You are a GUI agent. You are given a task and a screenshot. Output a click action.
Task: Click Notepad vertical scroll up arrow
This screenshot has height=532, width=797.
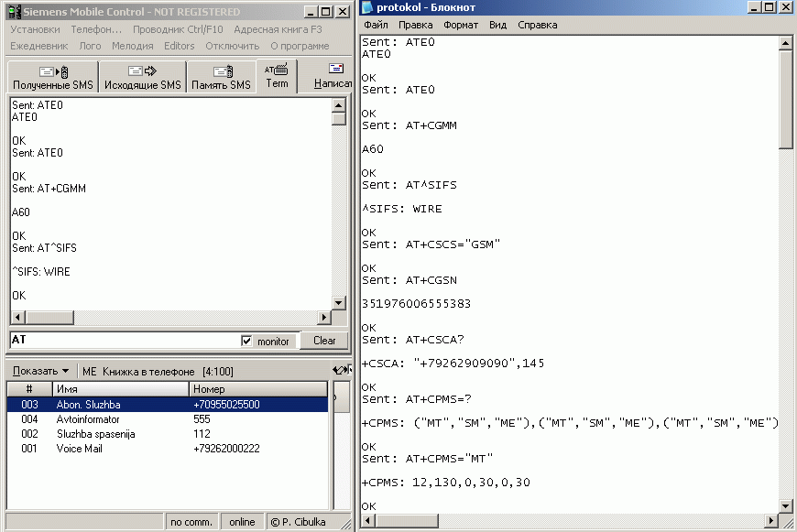click(785, 43)
